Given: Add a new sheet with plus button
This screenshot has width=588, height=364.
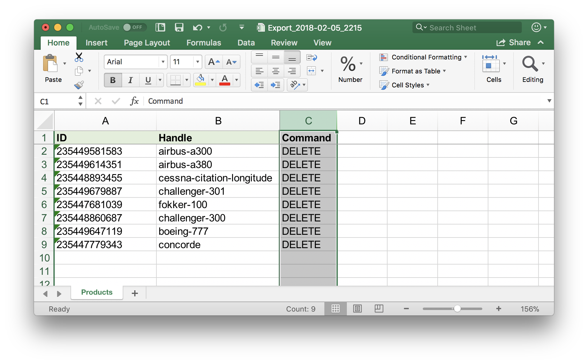Looking at the screenshot, I should click(135, 293).
